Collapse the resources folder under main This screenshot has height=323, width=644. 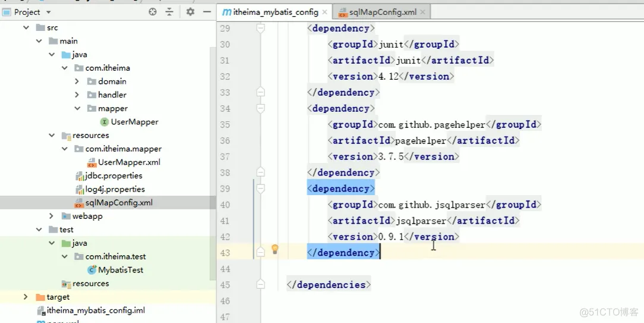(x=52, y=136)
